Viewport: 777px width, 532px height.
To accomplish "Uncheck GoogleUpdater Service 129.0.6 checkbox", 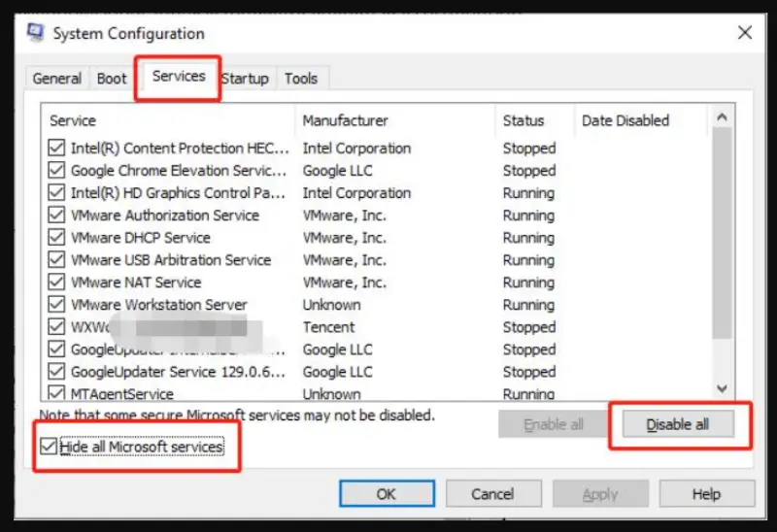I will pyautogui.click(x=56, y=372).
